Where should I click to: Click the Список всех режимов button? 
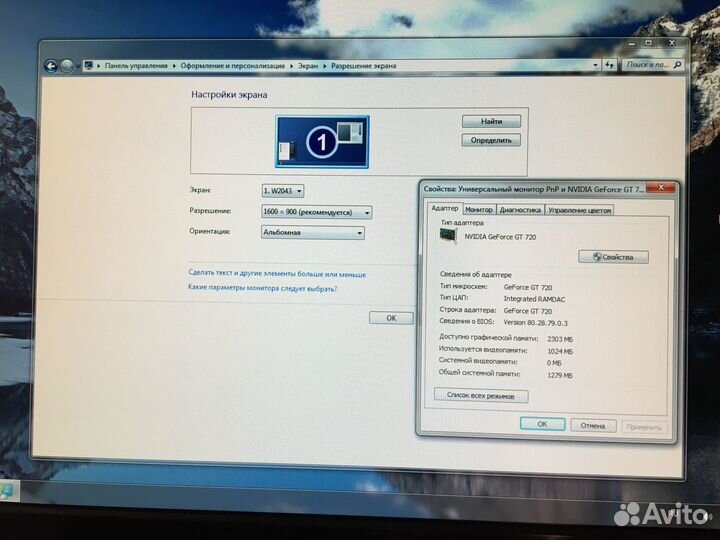click(481, 396)
